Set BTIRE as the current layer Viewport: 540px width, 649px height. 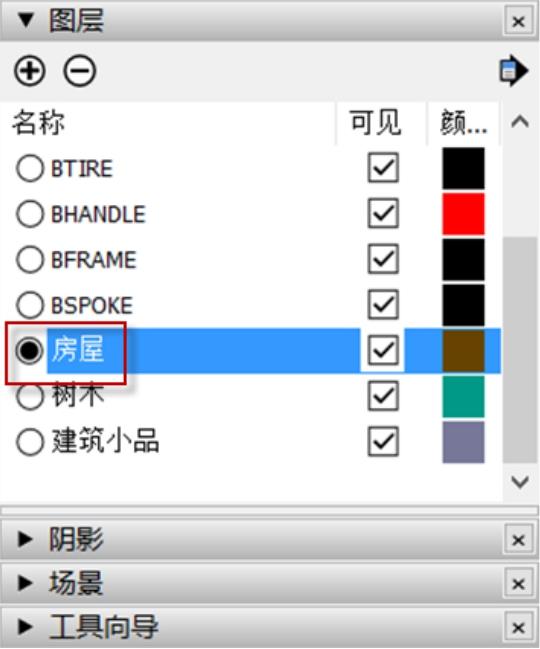29,168
